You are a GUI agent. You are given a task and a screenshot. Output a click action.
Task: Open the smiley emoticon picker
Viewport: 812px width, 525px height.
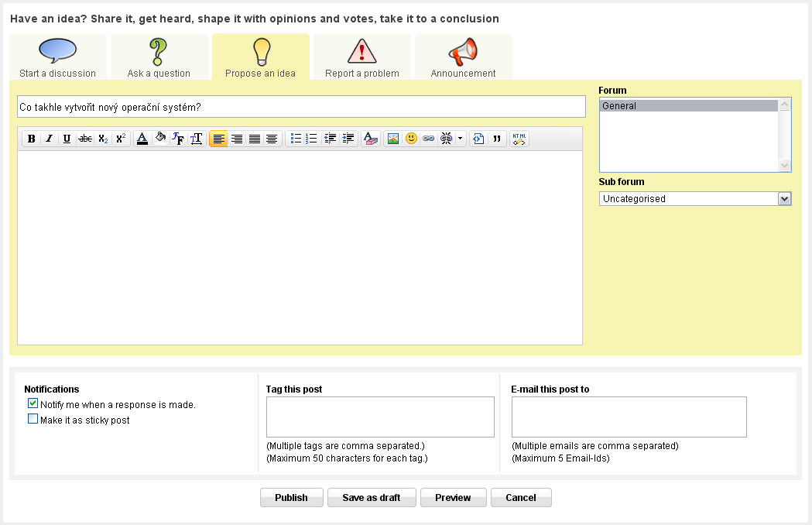point(411,139)
